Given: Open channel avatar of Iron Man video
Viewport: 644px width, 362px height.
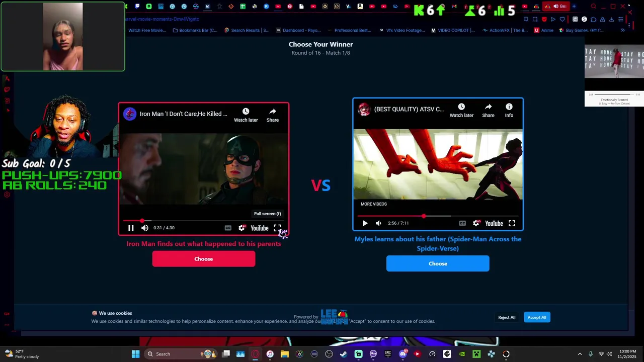Looking at the screenshot, I should click(x=130, y=114).
